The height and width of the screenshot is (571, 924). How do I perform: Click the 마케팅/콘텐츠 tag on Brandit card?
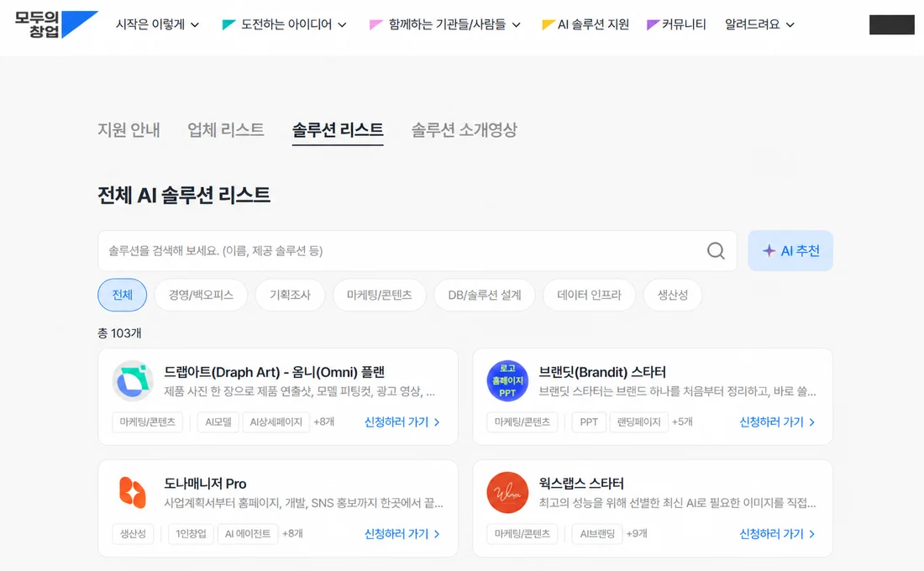522,422
